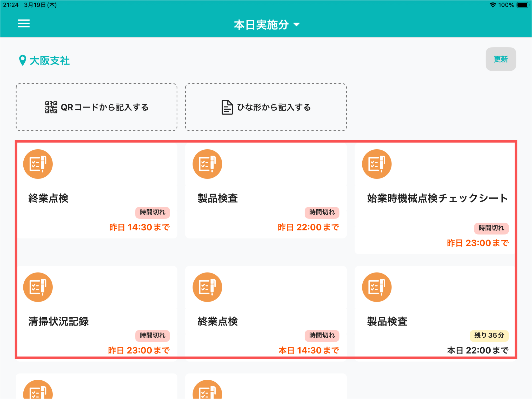This screenshot has height=399, width=532.
Task: Click checklist icon on 製品検査 本日 22:00 card
Action: tap(377, 287)
